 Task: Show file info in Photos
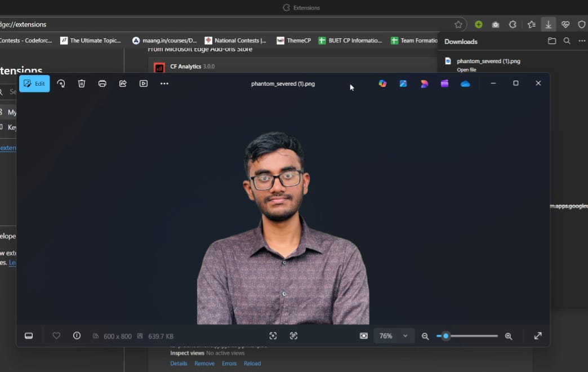click(x=77, y=335)
